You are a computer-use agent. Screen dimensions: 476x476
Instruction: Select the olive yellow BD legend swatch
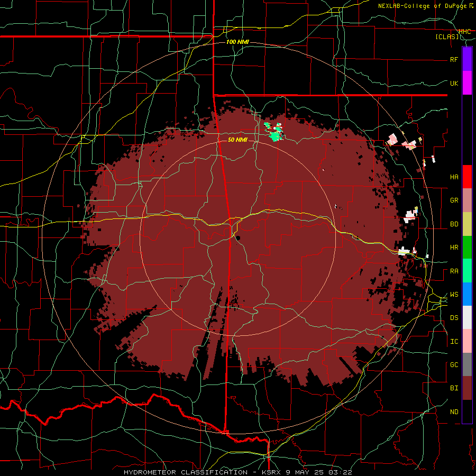coord(467,224)
